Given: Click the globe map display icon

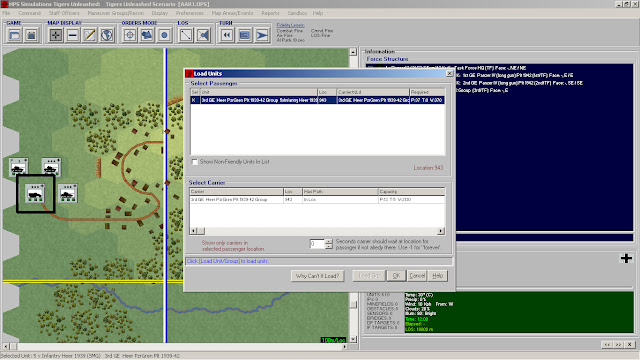Looking at the screenshot, I should coord(107,35).
